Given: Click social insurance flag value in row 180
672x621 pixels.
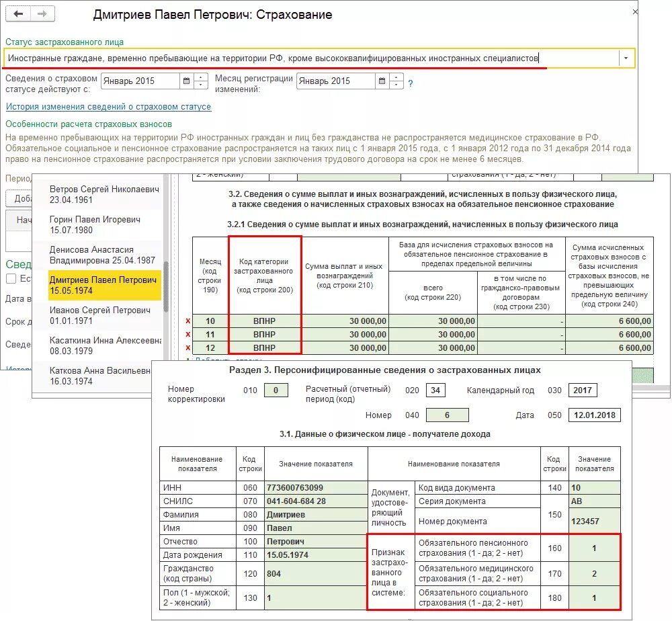Looking at the screenshot, I should [x=595, y=597].
